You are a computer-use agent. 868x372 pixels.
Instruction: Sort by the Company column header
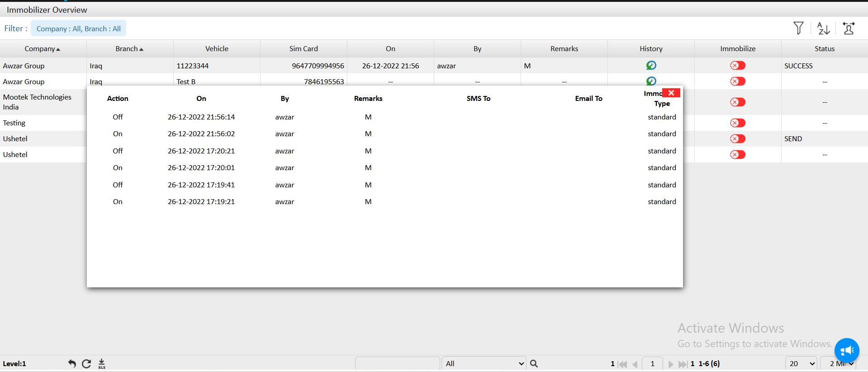(42, 49)
